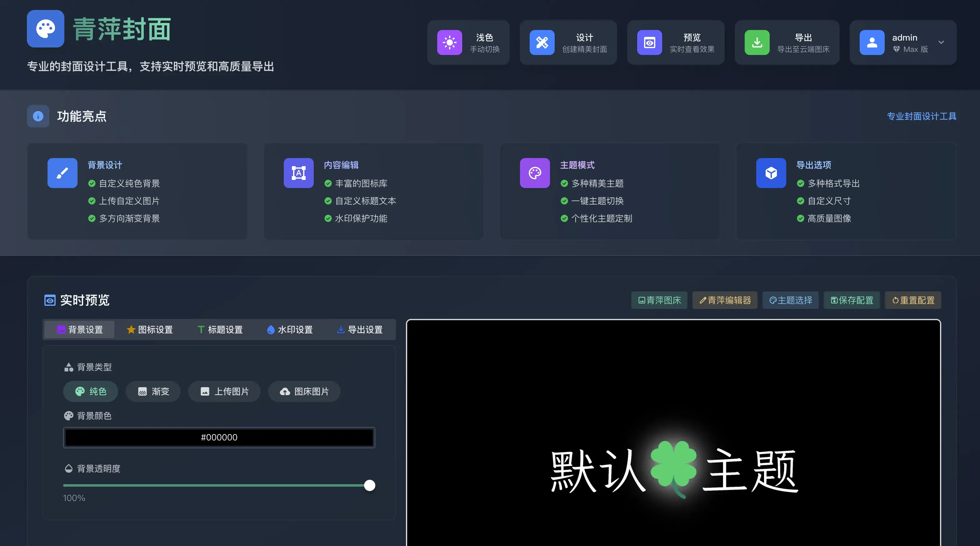The width and height of the screenshot is (980, 546).
Task: Click the 导出选项 cube icon
Action: click(x=771, y=173)
